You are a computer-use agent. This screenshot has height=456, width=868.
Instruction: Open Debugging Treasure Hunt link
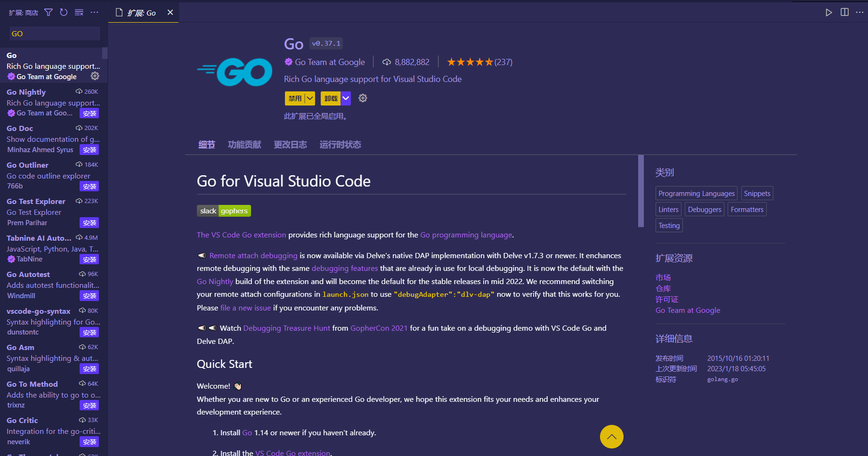coord(287,328)
